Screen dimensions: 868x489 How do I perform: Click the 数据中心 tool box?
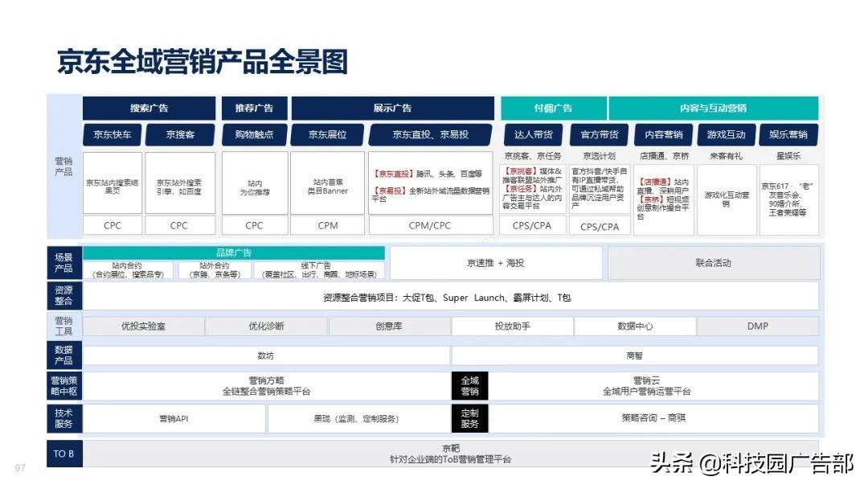tap(635, 327)
